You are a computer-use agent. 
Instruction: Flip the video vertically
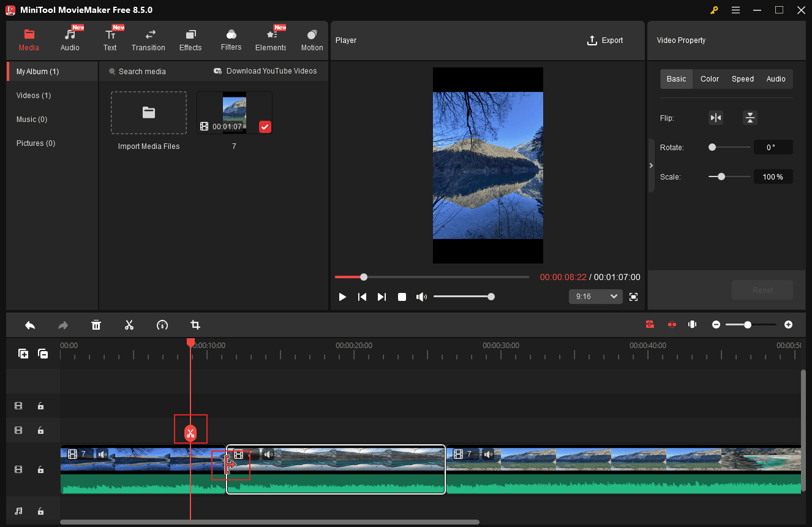click(x=750, y=117)
